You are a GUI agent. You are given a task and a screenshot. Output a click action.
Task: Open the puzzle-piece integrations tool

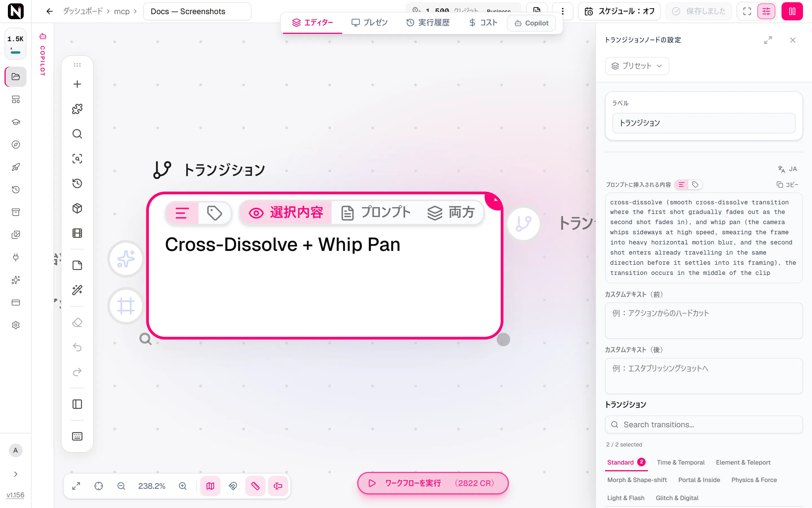[77, 109]
